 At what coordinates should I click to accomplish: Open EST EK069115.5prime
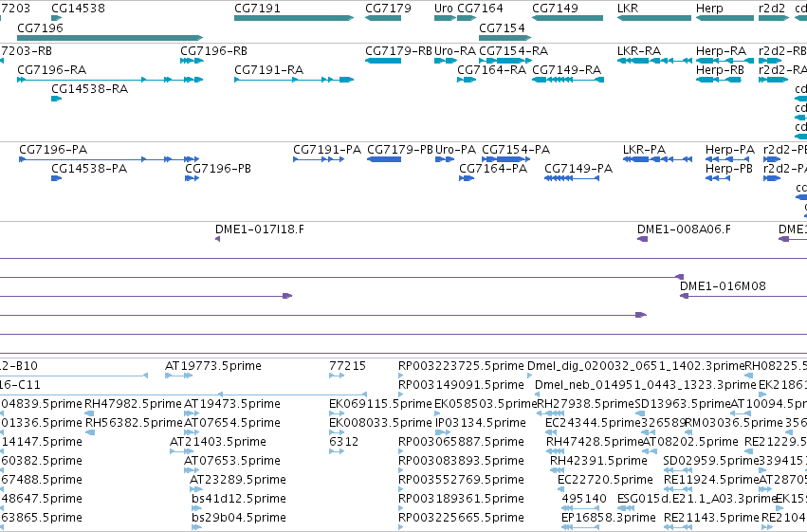[380, 404]
